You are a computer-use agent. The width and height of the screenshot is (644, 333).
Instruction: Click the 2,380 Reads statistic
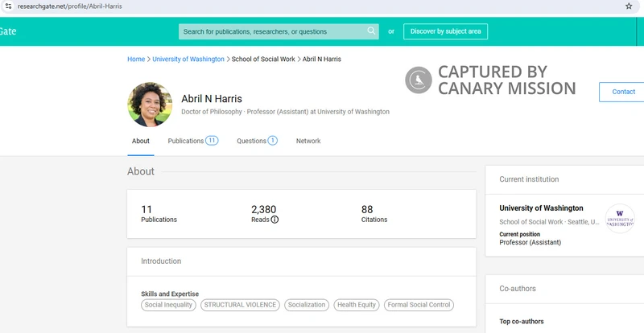tap(265, 214)
